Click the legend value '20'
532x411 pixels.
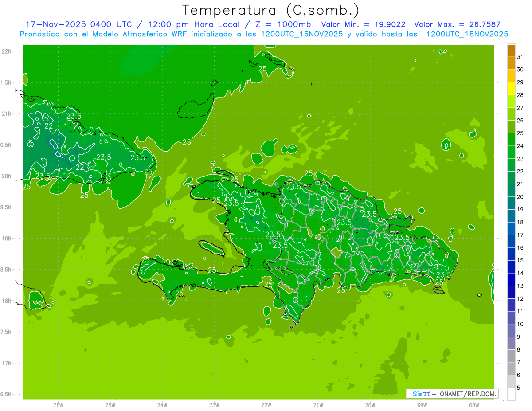520,197
